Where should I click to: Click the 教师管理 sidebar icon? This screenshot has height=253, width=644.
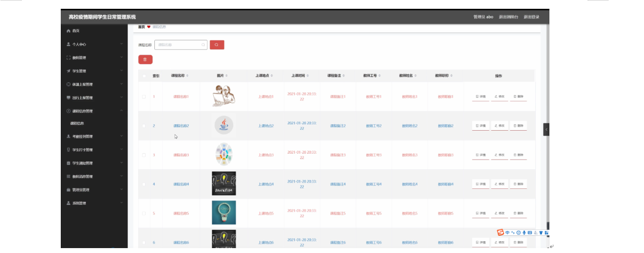pos(69,58)
